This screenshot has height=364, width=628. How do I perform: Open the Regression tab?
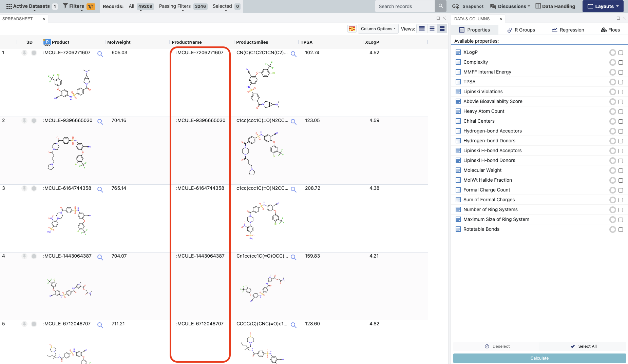click(568, 30)
